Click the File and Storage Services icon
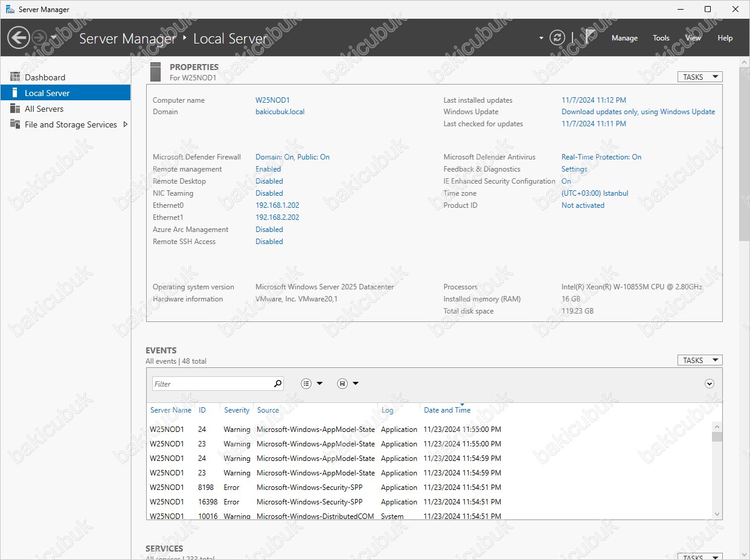 [x=15, y=124]
